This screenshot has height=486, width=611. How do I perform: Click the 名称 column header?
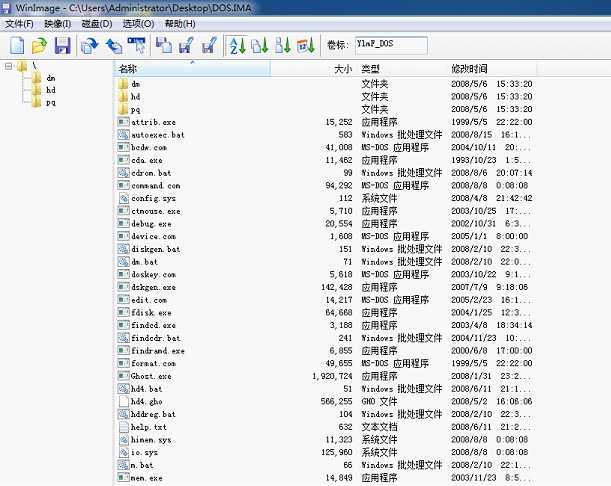click(192, 69)
